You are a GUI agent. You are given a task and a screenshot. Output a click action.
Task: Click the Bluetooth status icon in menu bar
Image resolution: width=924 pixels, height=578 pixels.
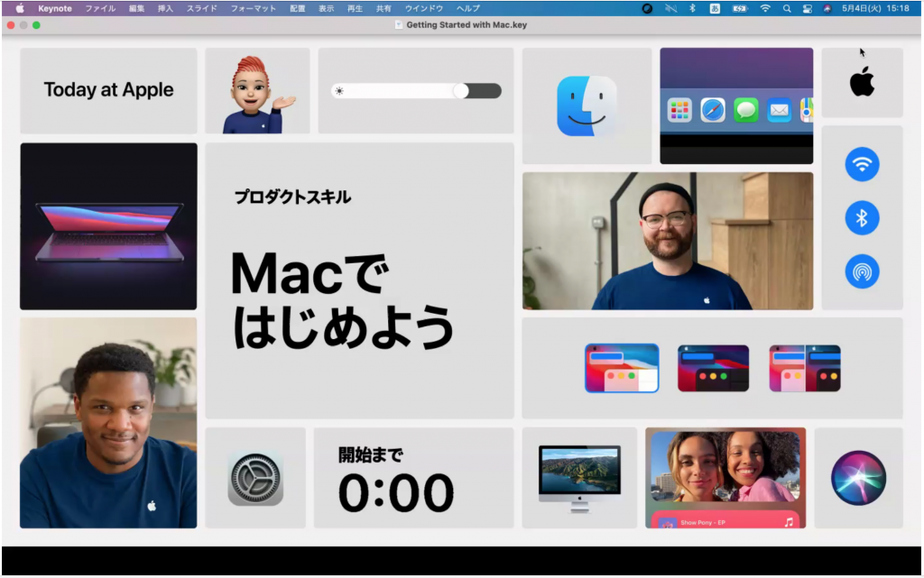pos(692,8)
